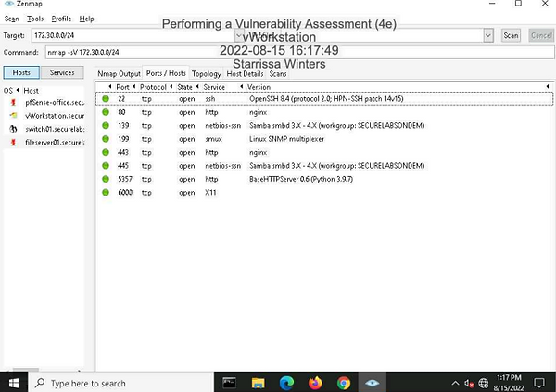Viewport: 556px width, 392px height.
Task: Switch to the Scans tab
Action: point(278,74)
